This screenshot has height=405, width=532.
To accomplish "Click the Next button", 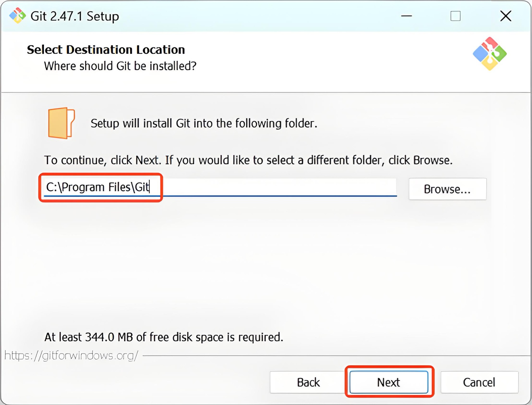I will [x=389, y=382].
